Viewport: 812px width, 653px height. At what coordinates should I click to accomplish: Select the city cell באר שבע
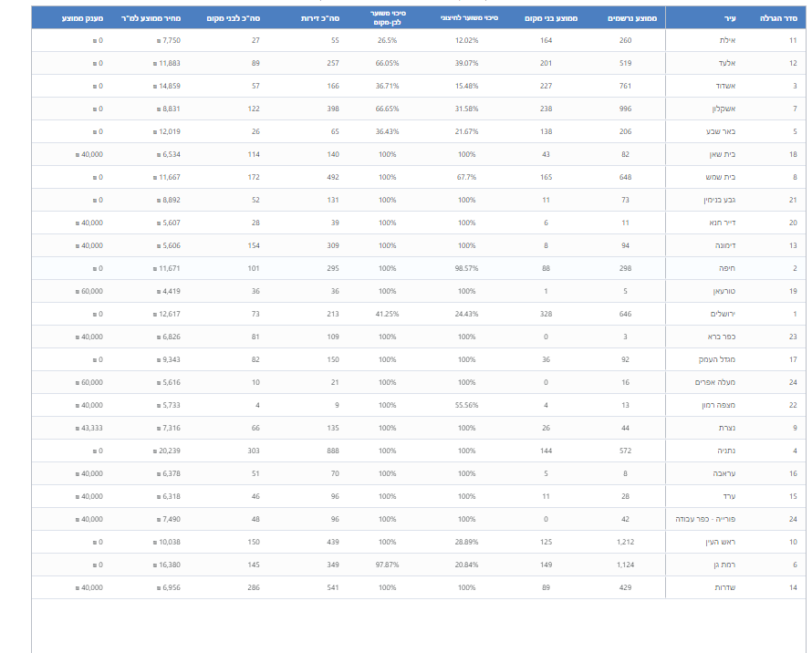(x=721, y=131)
